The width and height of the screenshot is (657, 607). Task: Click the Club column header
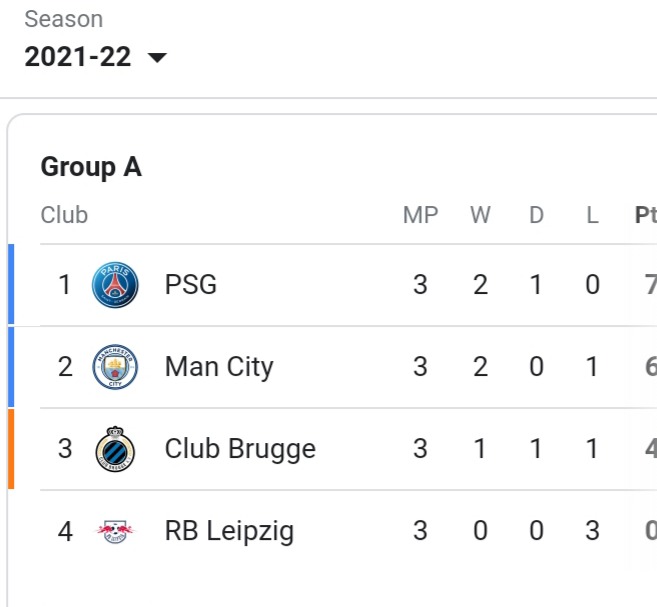point(64,215)
